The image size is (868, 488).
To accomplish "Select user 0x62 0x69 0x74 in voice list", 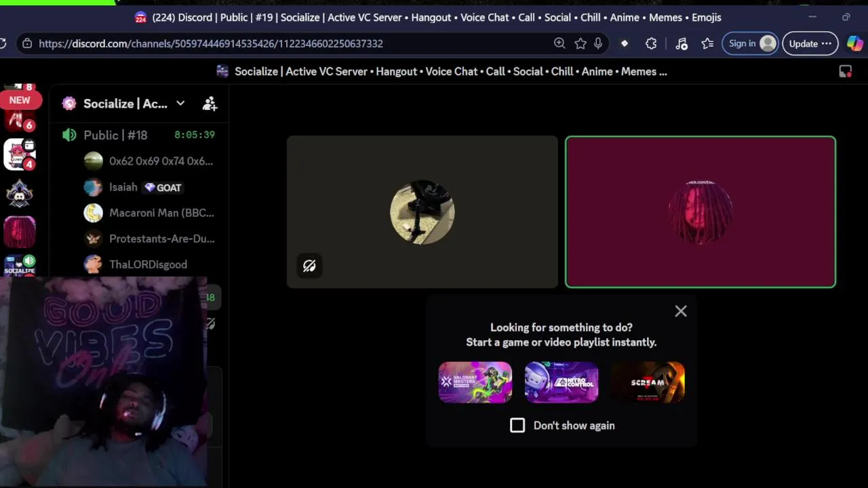I will tap(148, 161).
